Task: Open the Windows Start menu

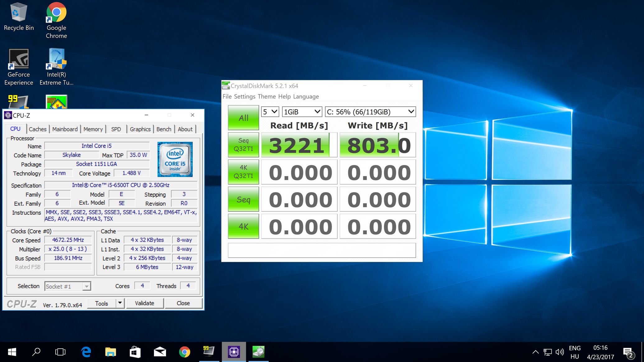Action: (x=12, y=352)
